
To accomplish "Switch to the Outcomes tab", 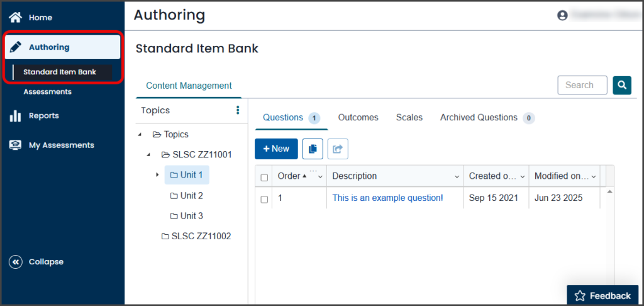I will pyautogui.click(x=358, y=118).
